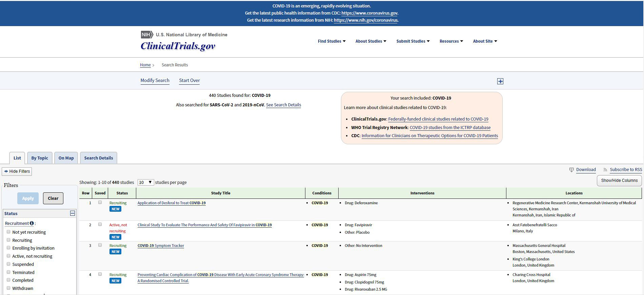Click Conditions column header
Screen dimensions: 644x295
pos(322,193)
